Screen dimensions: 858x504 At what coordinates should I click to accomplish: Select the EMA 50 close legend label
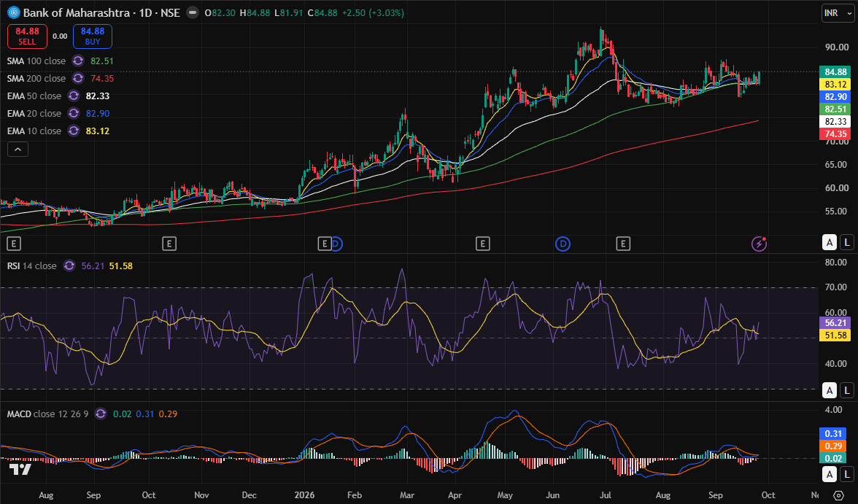(34, 96)
